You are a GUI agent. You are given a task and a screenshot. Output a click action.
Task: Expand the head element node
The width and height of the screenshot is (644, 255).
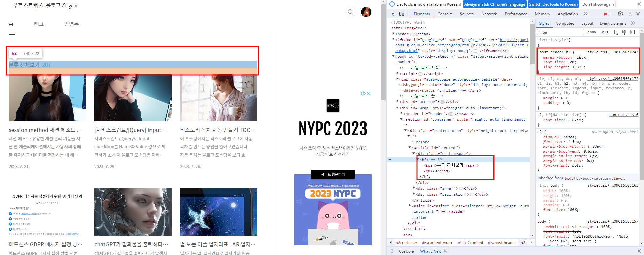tap(393, 34)
